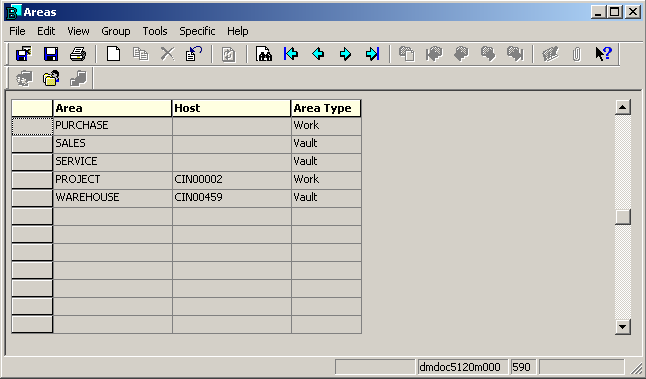Open the Group menu
The width and height of the screenshot is (646, 379).
(x=116, y=31)
